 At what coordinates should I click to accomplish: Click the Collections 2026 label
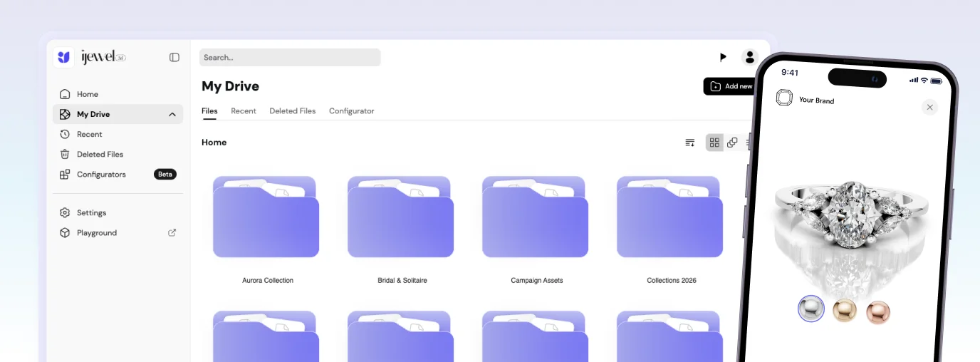coord(672,281)
